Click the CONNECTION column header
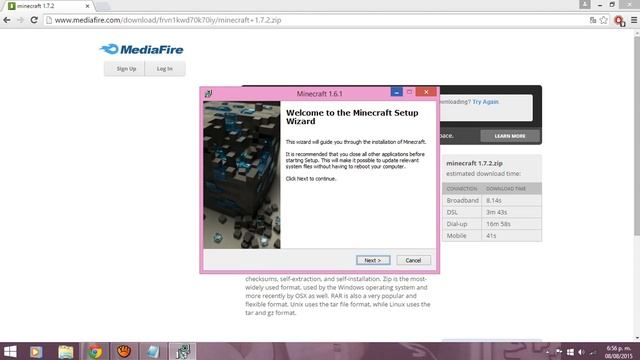The height and width of the screenshot is (360, 640). [462, 189]
